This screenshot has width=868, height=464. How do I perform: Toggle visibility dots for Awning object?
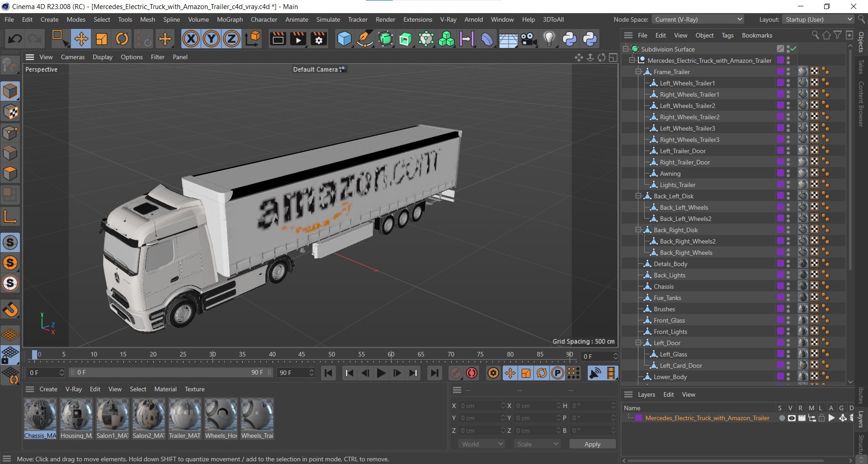(788, 173)
